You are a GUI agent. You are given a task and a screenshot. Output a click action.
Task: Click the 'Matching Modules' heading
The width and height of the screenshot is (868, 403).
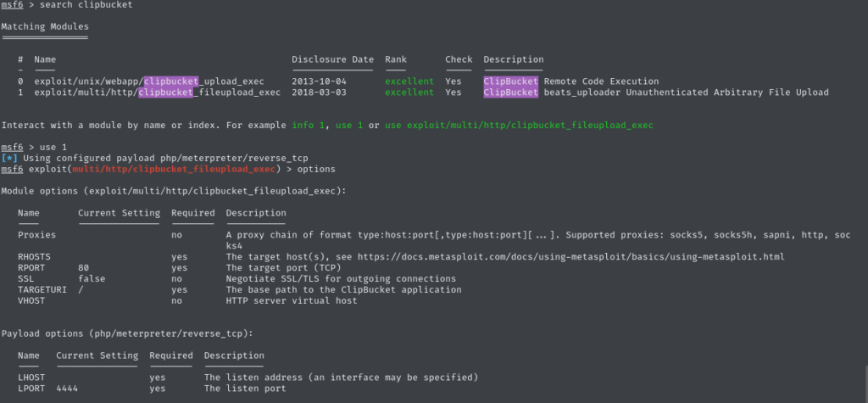click(45, 27)
